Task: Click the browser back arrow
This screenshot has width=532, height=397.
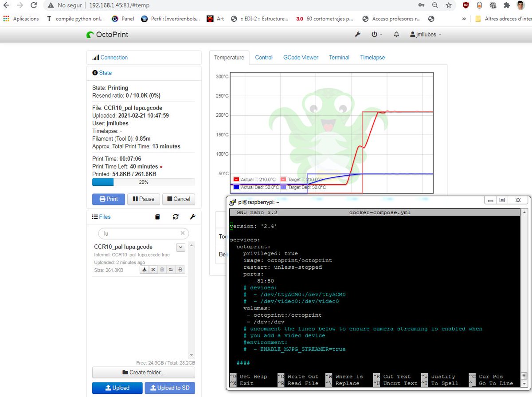Action: point(7,5)
